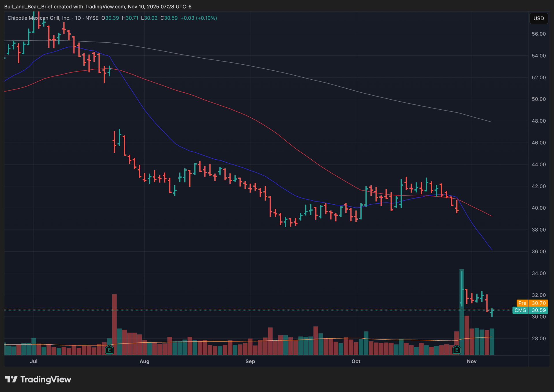Viewport: 554px width, 392px height.
Task: Click NYSE exchange label in legend
Action: click(92, 18)
